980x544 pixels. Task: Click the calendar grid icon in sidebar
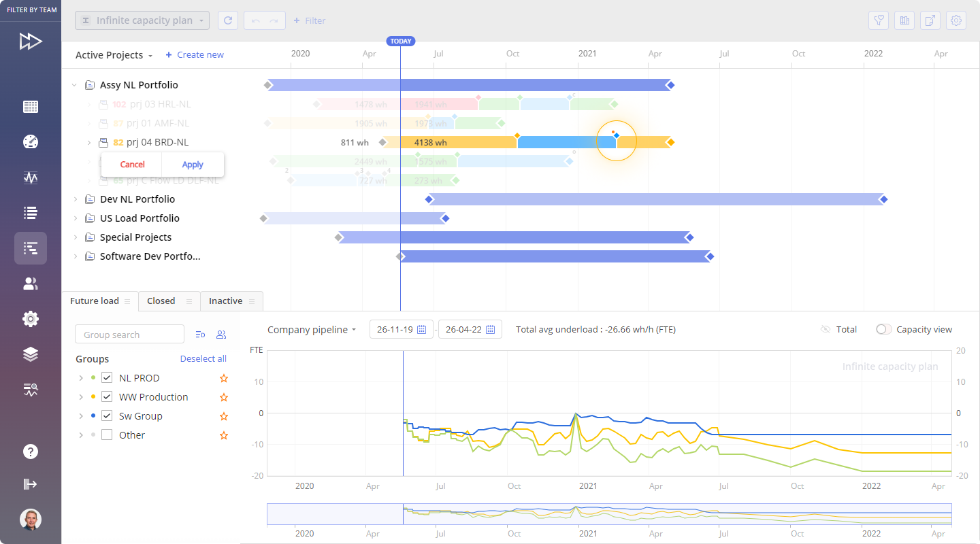30,107
